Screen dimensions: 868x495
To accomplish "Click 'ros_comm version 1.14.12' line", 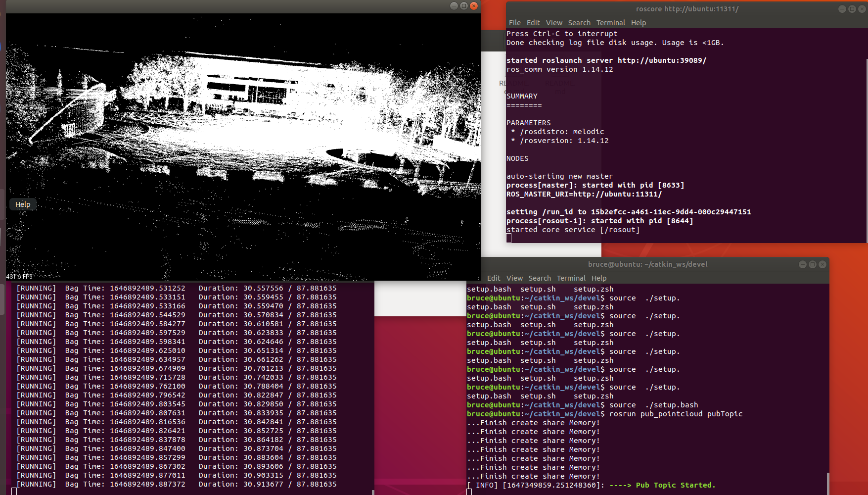I will (x=559, y=69).
